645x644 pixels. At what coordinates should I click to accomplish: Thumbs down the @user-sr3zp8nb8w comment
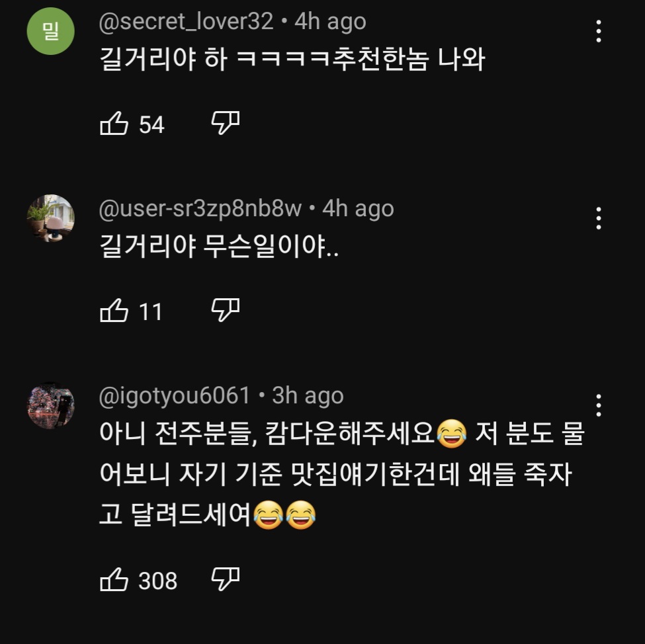point(226,309)
